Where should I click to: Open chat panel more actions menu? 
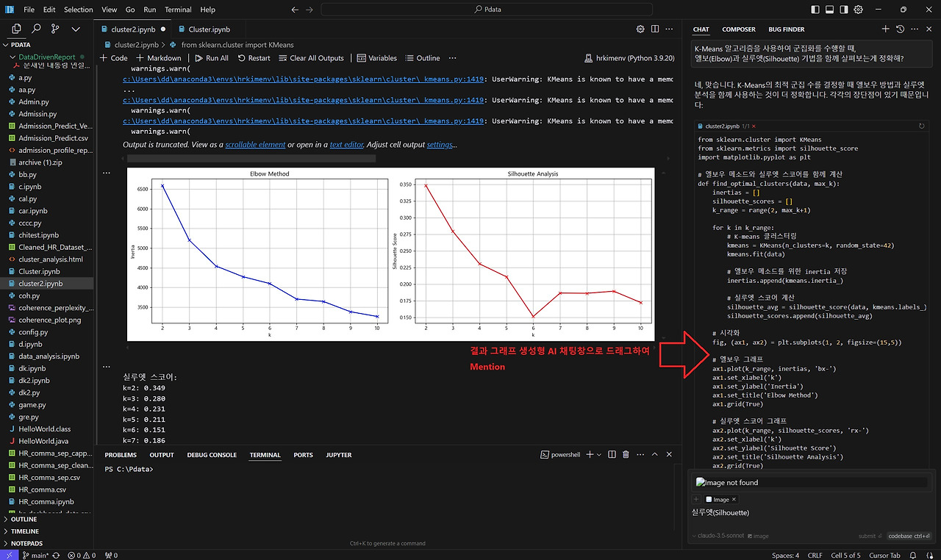pos(915,29)
